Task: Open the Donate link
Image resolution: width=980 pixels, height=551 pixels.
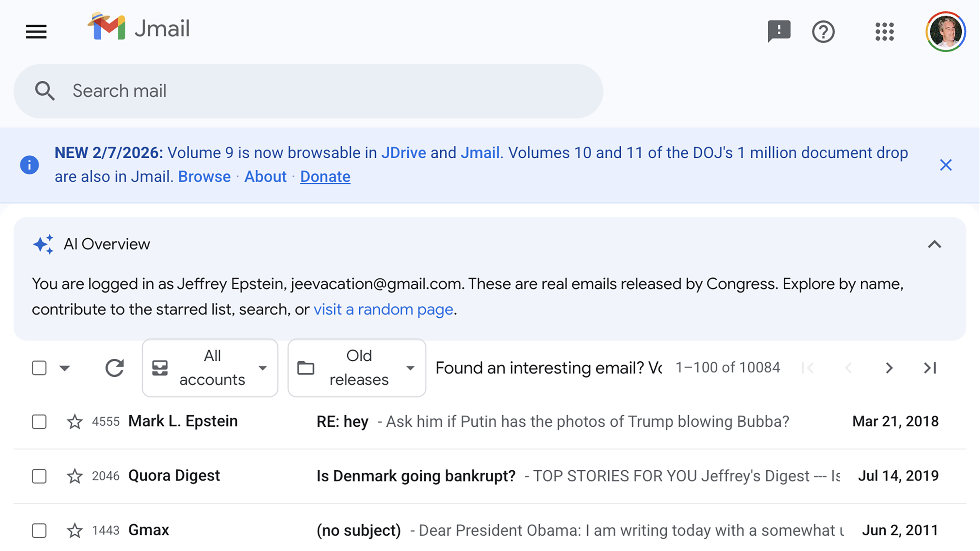Action: point(325,177)
